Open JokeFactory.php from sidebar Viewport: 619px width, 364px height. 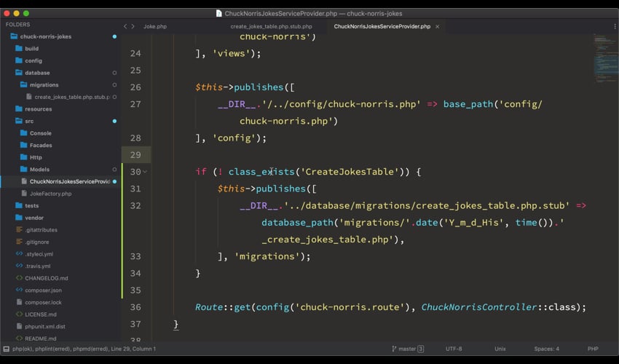click(x=50, y=194)
